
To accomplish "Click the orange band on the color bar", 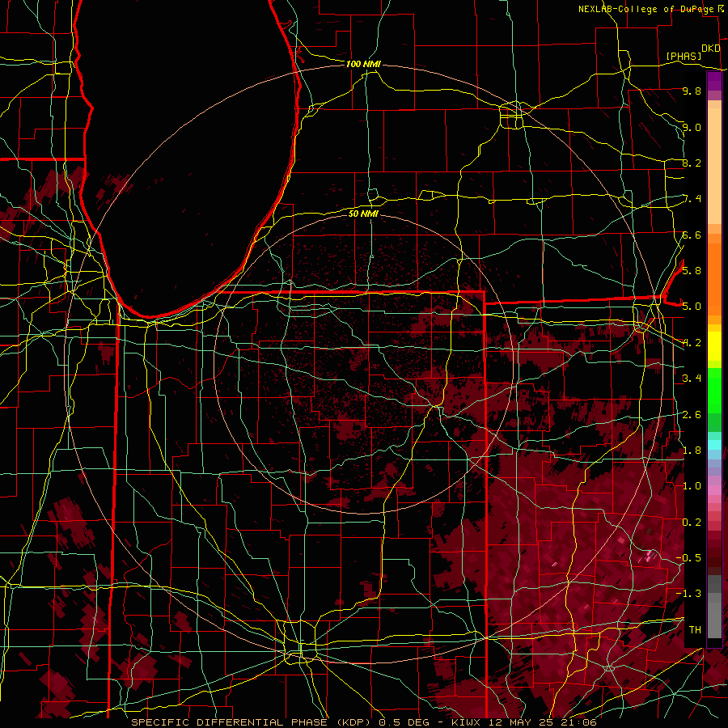I will click(x=714, y=278).
